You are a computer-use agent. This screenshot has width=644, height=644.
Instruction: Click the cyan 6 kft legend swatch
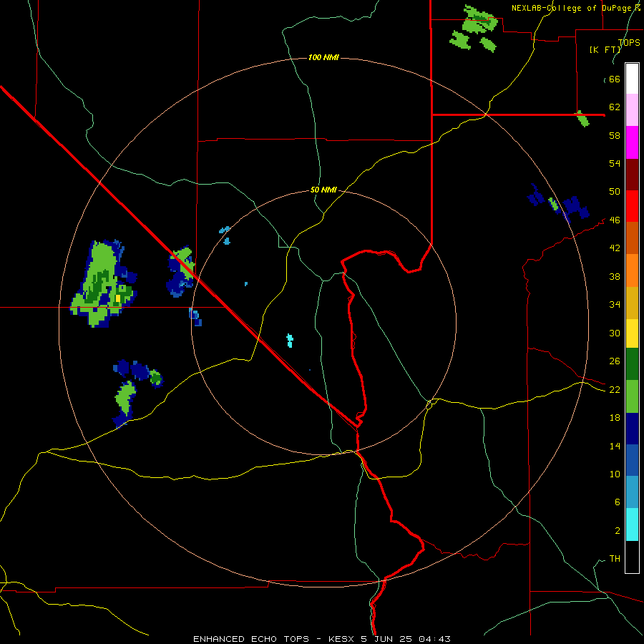pyautogui.click(x=632, y=524)
